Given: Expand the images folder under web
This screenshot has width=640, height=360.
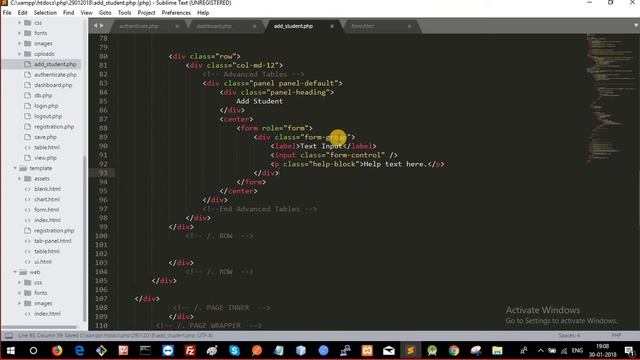Looking at the screenshot, I should pos(19,303).
